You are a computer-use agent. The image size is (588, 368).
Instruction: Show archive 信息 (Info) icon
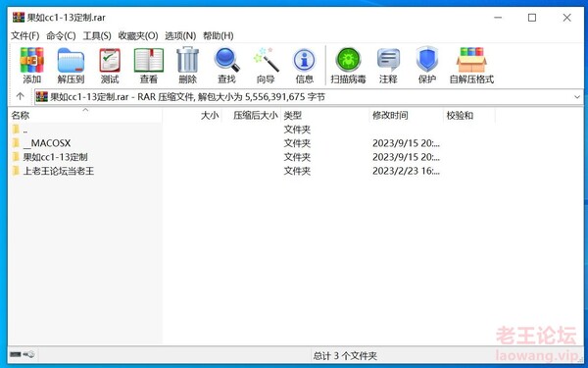(304, 60)
